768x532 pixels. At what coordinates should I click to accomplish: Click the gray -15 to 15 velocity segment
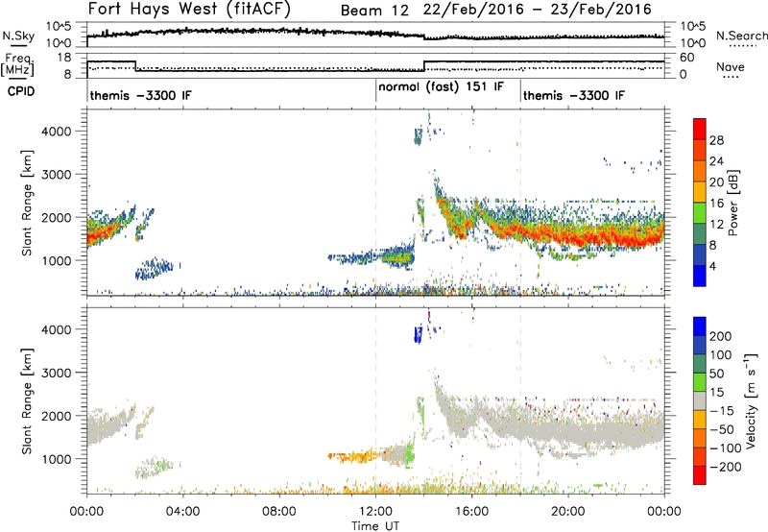point(700,400)
